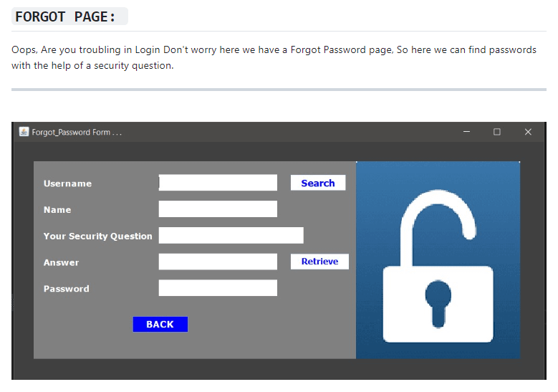Image resolution: width=558 pixels, height=392 pixels.
Task: Click the Password text field
Action: pyautogui.click(x=218, y=288)
